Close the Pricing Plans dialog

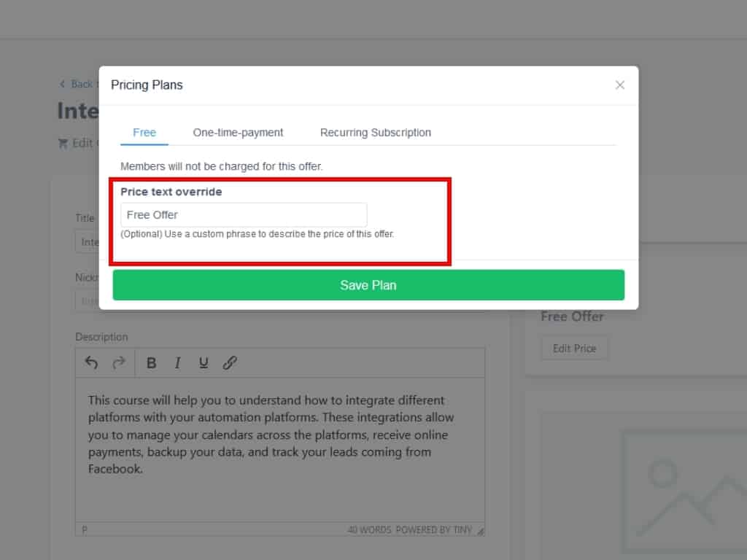point(620,85)
